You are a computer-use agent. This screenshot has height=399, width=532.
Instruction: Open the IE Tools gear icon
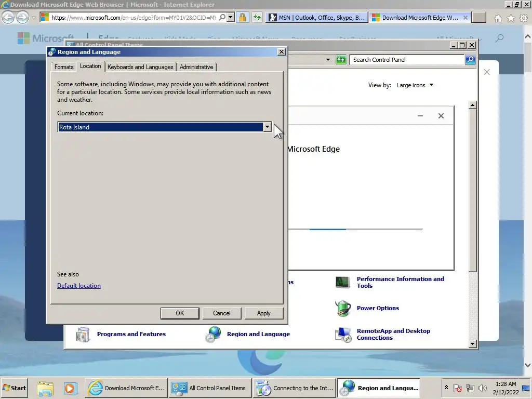click(524, 18)
